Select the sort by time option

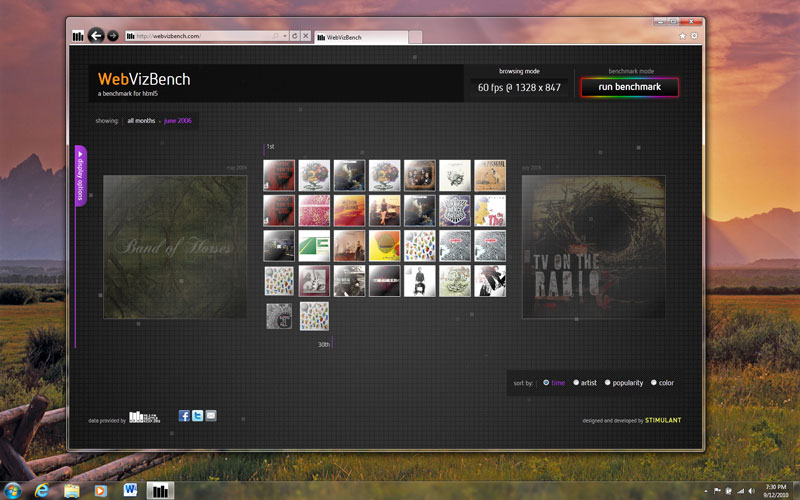tap(553, 383)
